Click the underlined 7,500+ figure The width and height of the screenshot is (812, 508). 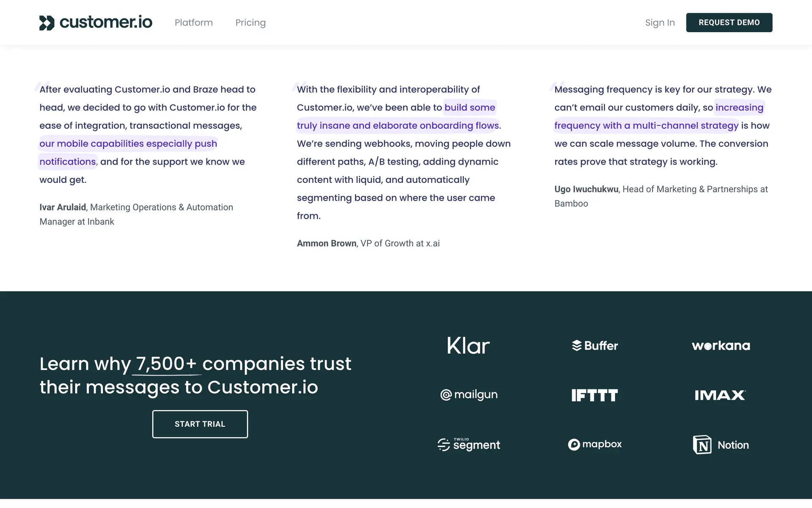166,364
